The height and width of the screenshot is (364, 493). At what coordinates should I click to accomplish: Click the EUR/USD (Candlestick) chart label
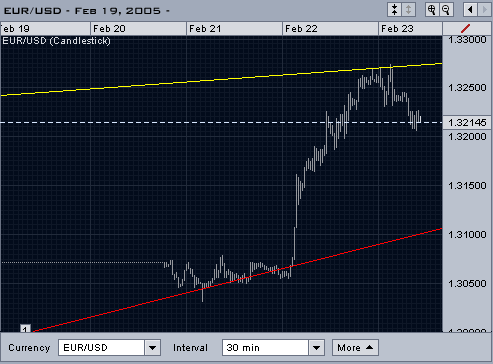click(x=56, y=41)
